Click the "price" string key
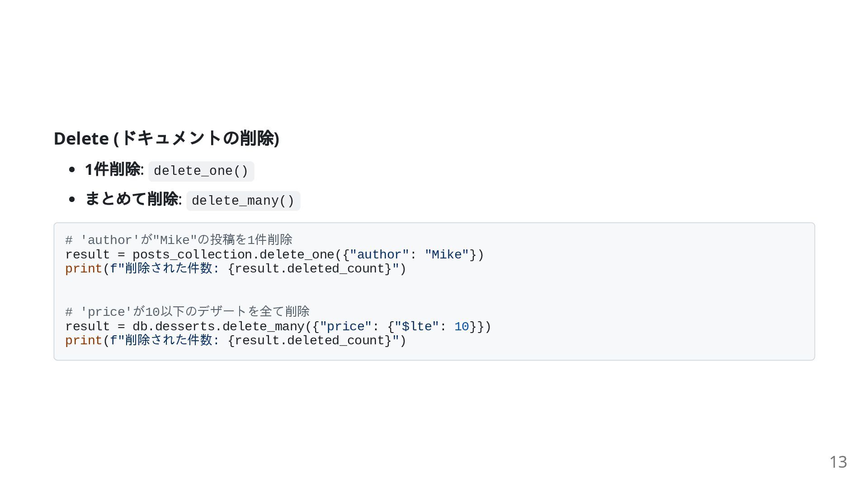The height and width of the screenshot is (488, 868). 346,327
